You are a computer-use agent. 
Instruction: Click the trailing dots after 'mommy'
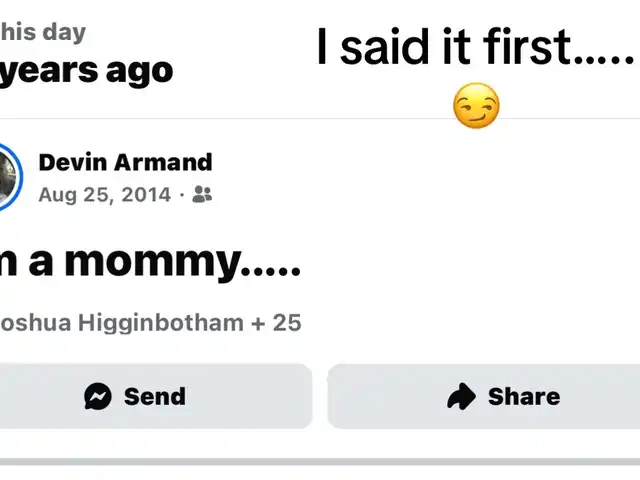[x=272, y=272]
